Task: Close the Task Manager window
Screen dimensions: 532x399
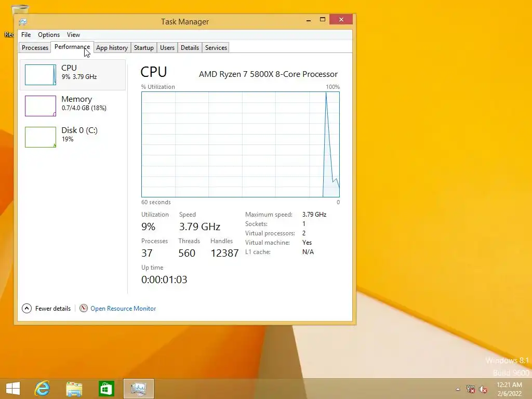Action: [341, 20]
